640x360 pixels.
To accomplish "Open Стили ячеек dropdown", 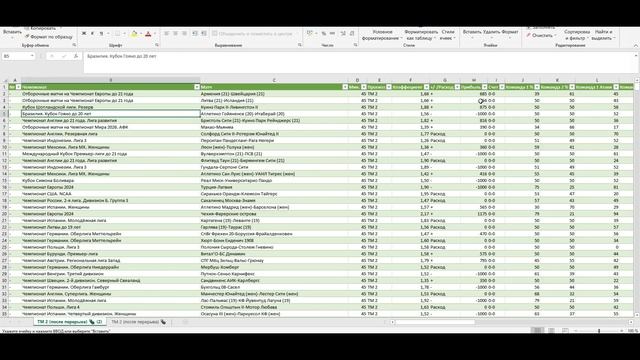I will point(448,35).
